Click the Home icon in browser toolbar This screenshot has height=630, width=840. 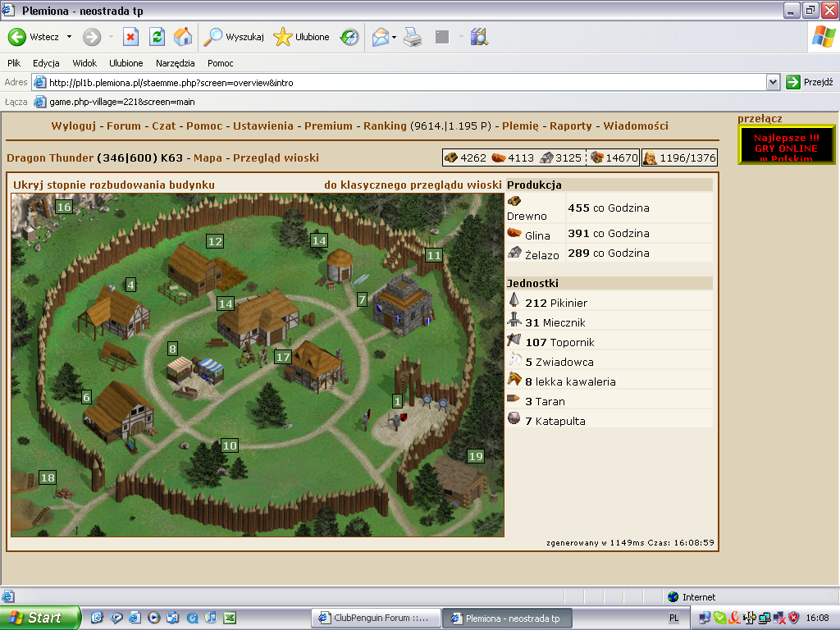pos(183,37)
